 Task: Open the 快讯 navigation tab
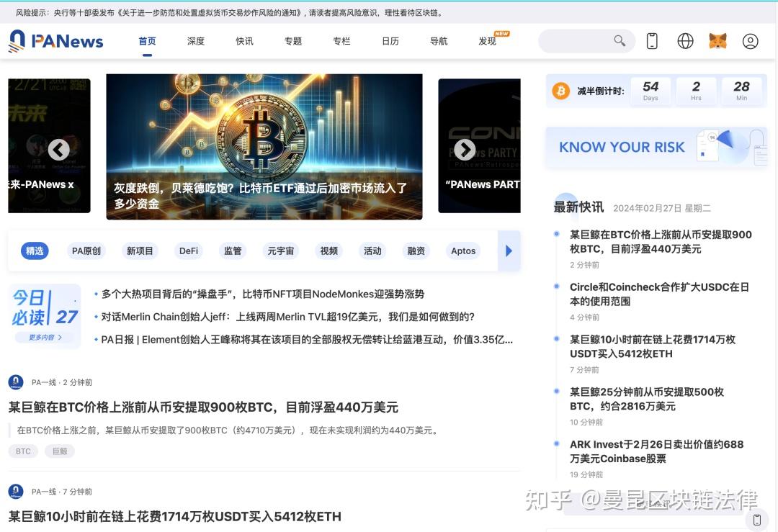tap(244, 41)
